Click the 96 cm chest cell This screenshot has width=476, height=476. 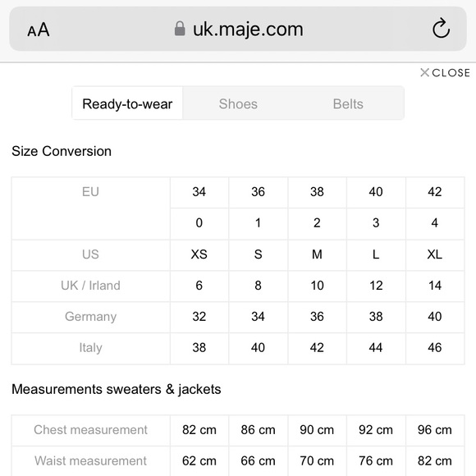click(435, 430)
